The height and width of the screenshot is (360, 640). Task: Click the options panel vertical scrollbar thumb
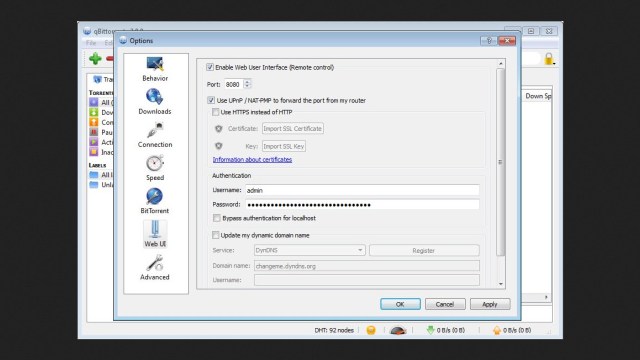click(500, 162)
